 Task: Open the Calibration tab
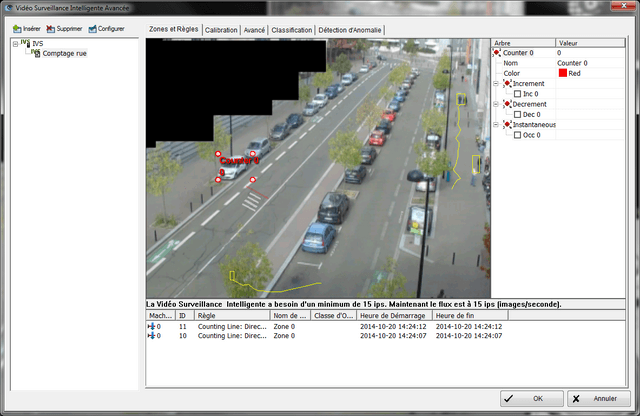click(x=221, y=30)
